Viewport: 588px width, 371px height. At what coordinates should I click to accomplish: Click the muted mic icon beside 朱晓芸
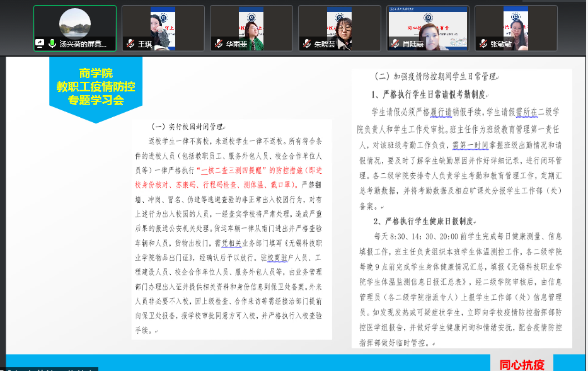[307, 44]
